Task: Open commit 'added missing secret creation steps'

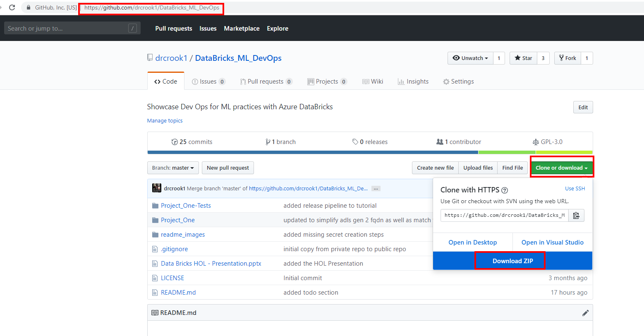Action: tap(334, 235)
